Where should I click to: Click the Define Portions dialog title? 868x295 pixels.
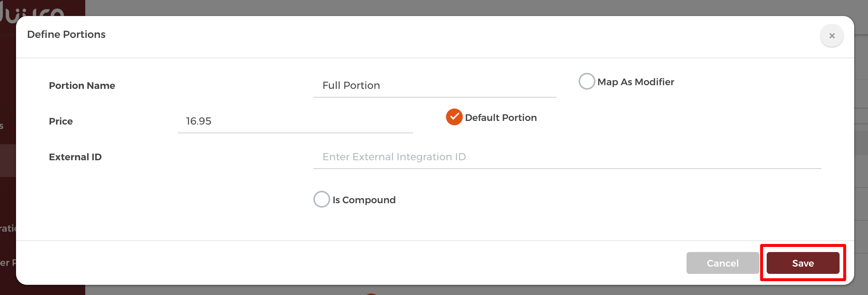coord(66,34)
